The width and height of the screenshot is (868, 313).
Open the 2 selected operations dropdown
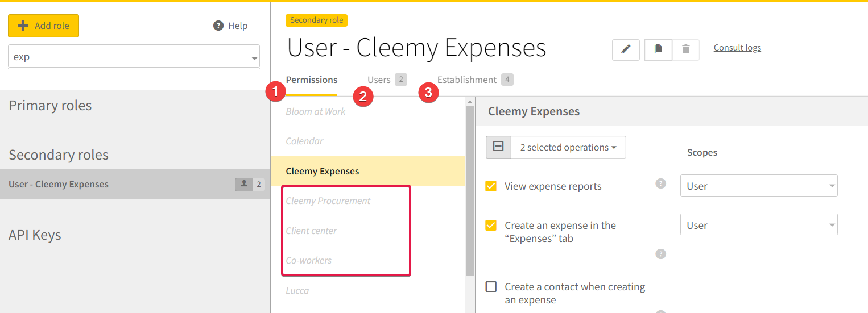pyautogui.click(x=568, y=147)
